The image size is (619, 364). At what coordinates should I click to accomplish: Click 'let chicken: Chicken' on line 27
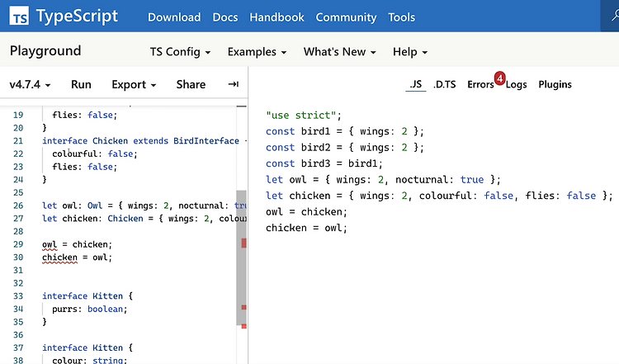point(92,219)
